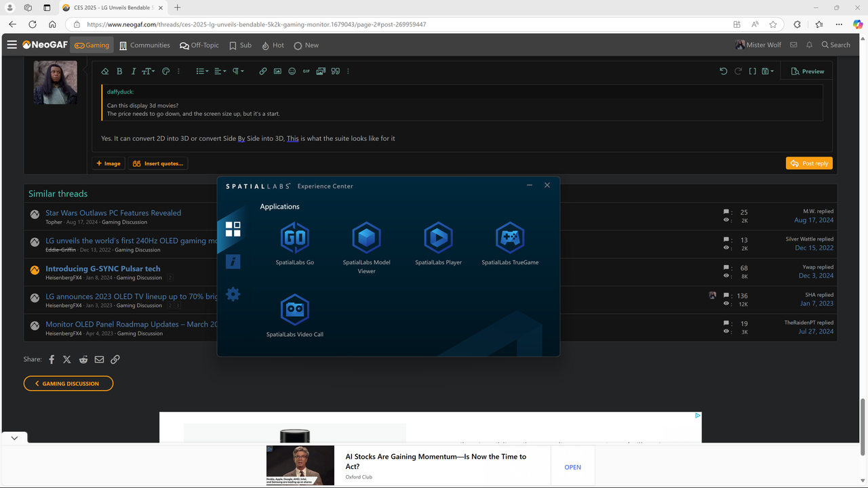Open paragraph format dropdown
Image resolution: width=868 pixels, height=488 pixels.
[x=238, y=71]
